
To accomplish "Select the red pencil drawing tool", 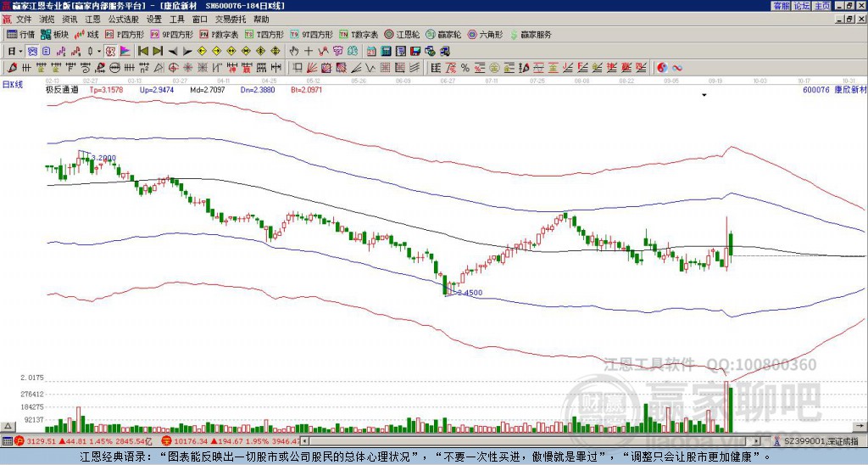I will (11, 68).
